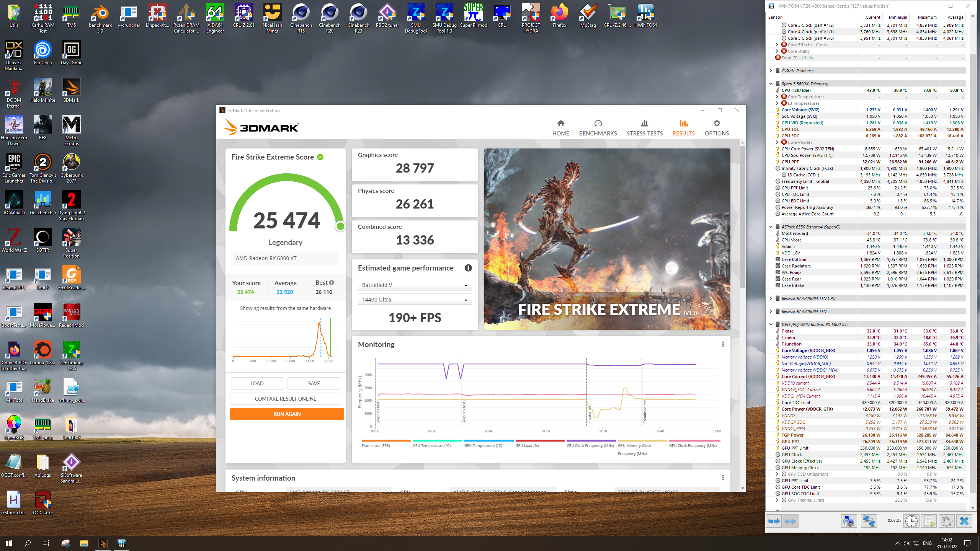Image resolution: width=980 pixels, height=551 pixels.
Task: Open HWiNFO sensor settings gear icon
Action: [946, 521]
